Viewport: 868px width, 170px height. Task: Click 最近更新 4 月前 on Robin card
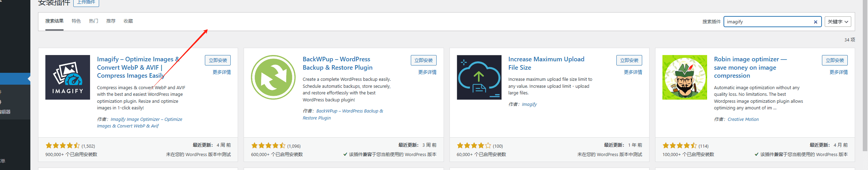click(x=829, y=145)
